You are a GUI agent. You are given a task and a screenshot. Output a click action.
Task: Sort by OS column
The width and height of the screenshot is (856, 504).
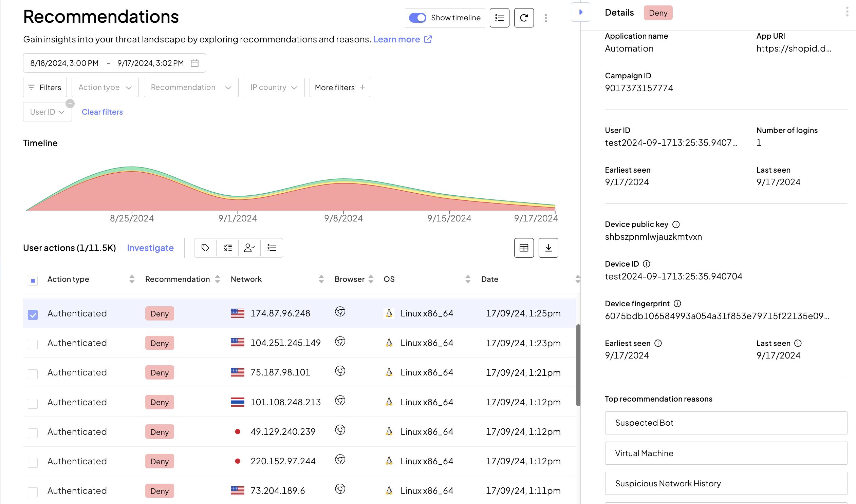click(x=468, y=279)
